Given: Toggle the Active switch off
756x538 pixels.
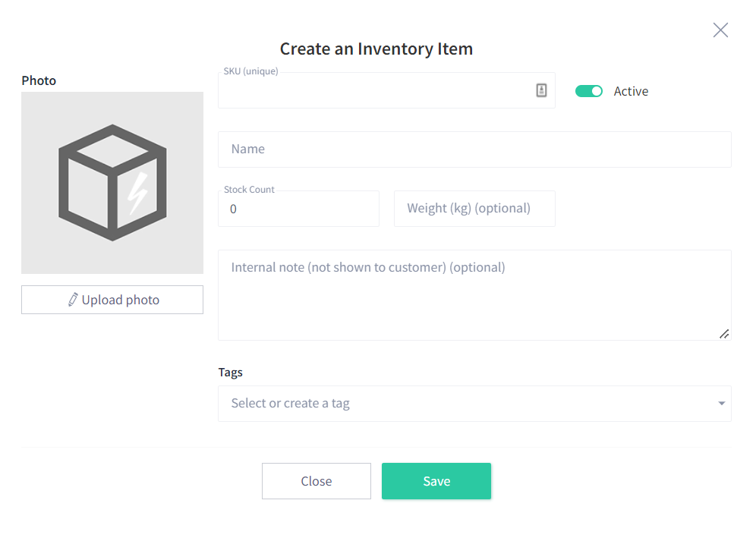Looking at the screenshot, I should point(589,91).
